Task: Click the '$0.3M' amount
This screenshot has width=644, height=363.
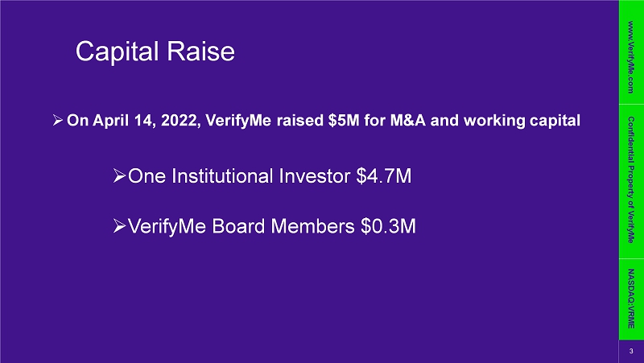Action: pos(388,226)
